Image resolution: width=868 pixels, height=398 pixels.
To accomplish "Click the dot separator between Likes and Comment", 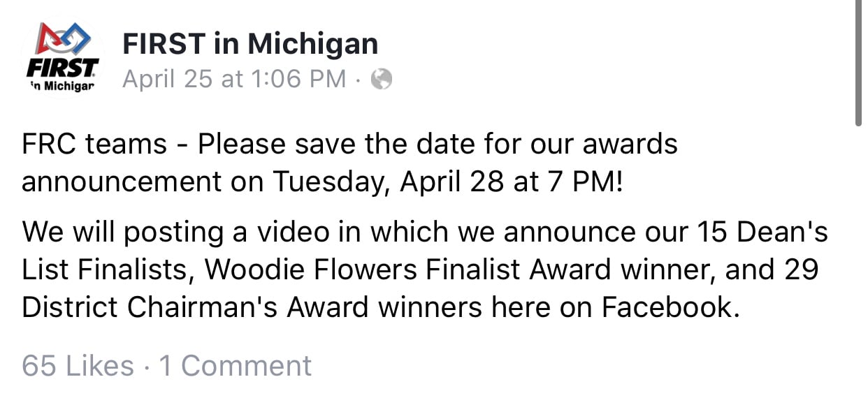I will [x=147, y=367].
